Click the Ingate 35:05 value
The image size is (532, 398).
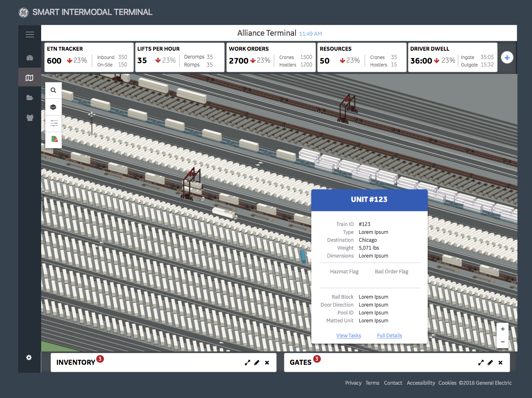(x=487, y=57)
